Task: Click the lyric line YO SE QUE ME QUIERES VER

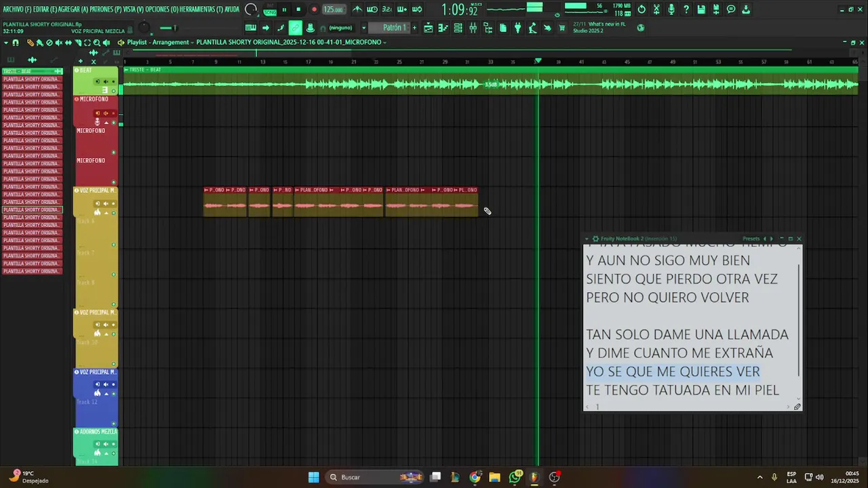Action: (x=673, y=371)
